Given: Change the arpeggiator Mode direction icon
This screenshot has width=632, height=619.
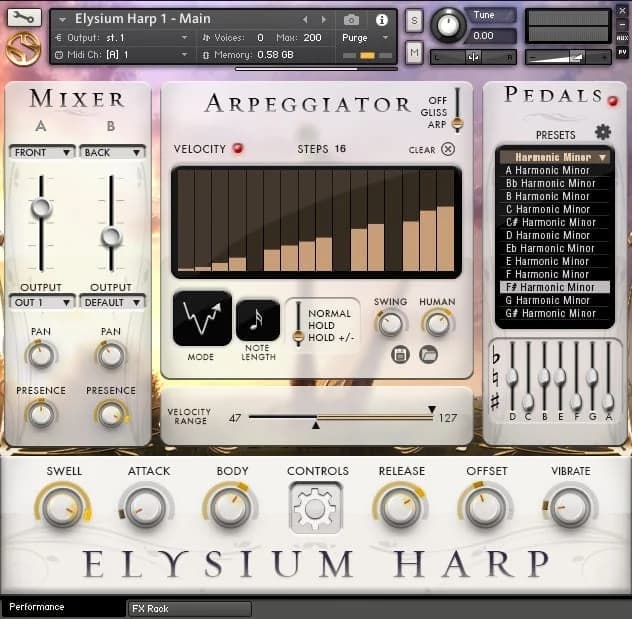Looking at the screenshot, I should coord(202,318).
